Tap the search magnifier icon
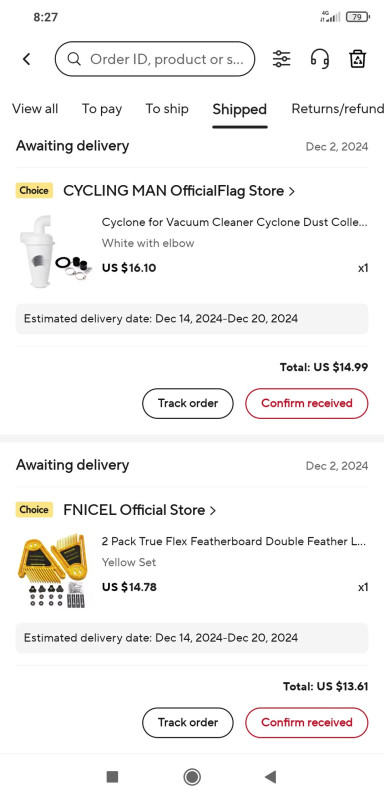 (74, 59)
